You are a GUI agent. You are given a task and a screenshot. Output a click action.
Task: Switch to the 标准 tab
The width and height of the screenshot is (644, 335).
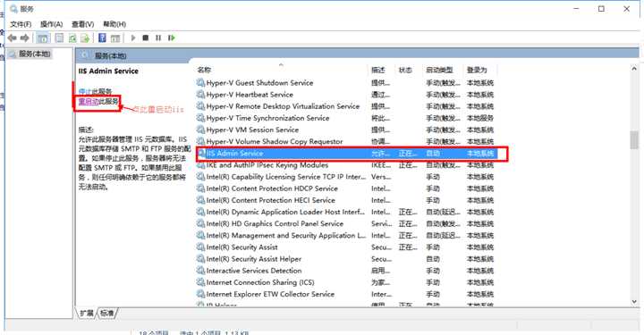click(x=106, y=313)
